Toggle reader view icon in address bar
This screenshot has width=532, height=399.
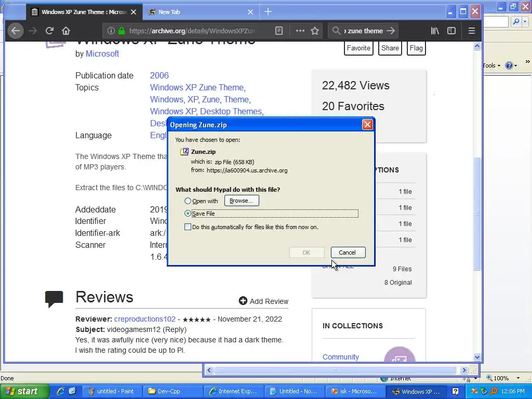tap(279, 31)
